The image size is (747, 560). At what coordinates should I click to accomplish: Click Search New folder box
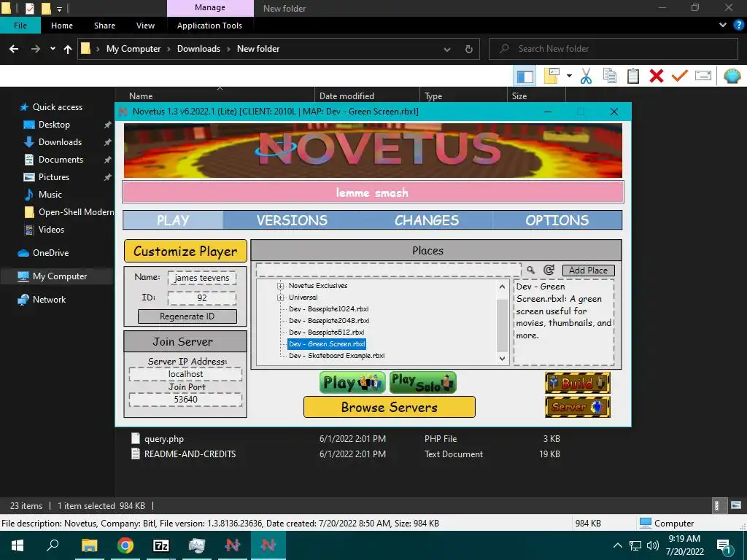[x=614, y=49]
